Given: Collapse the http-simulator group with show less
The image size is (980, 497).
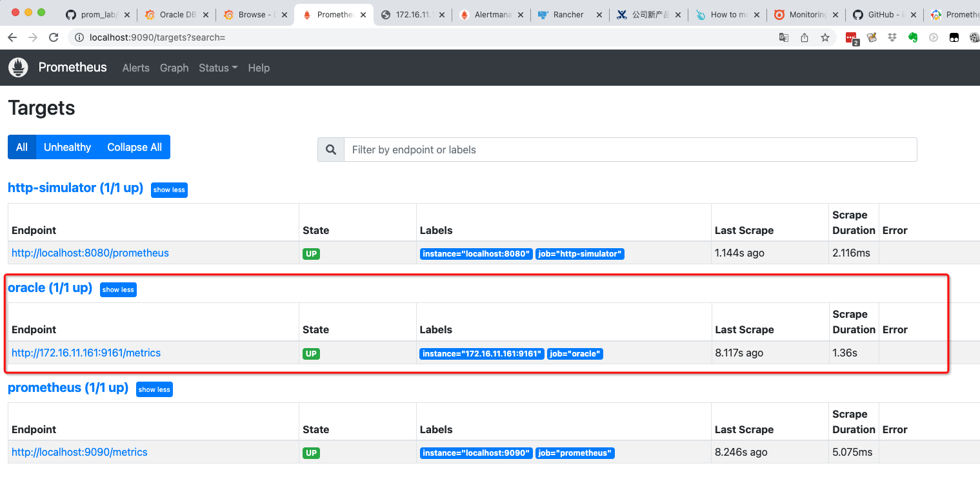Looking at the screenshot, I should 169,190.
